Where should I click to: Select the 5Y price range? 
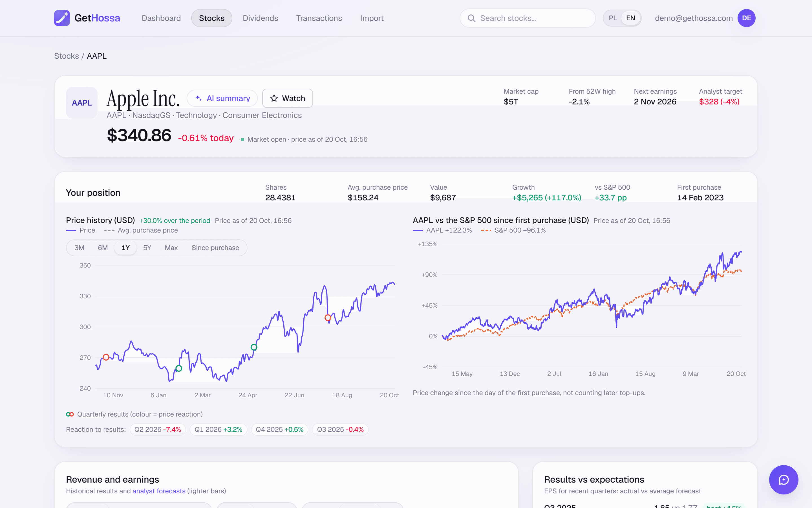147,248
